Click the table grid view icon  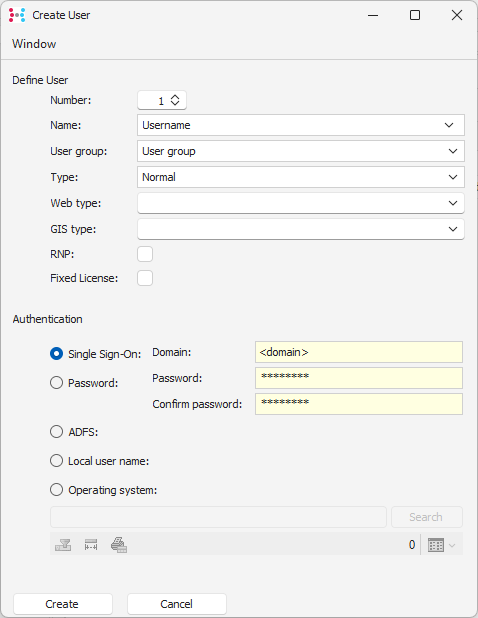[436, 545]
